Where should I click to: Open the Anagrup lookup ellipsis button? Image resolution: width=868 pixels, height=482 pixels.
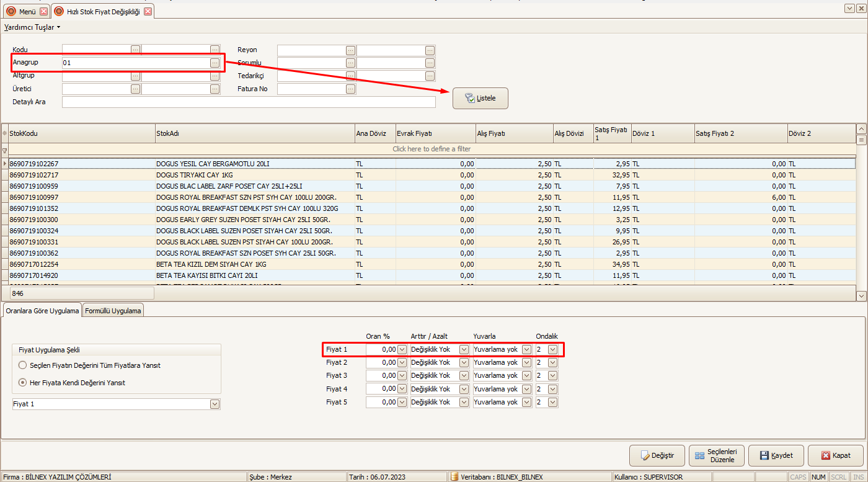215,63
